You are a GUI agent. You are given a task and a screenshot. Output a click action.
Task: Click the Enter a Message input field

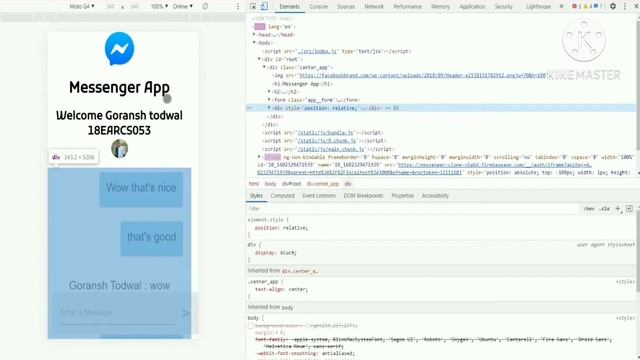click(x=118, y=313)
